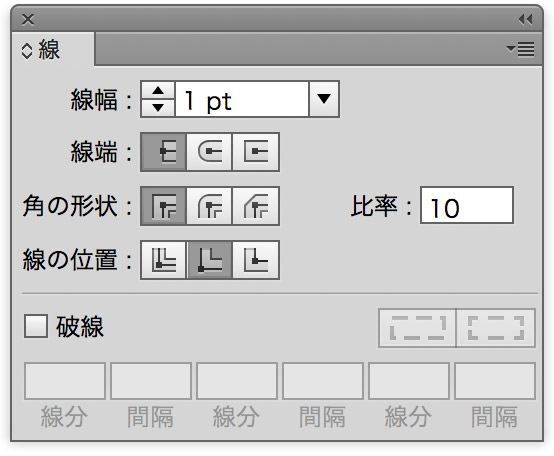Image resolution: width=554 pixels, height=456 pixels.
Task: Open the panel options menu
Action: 520,49
